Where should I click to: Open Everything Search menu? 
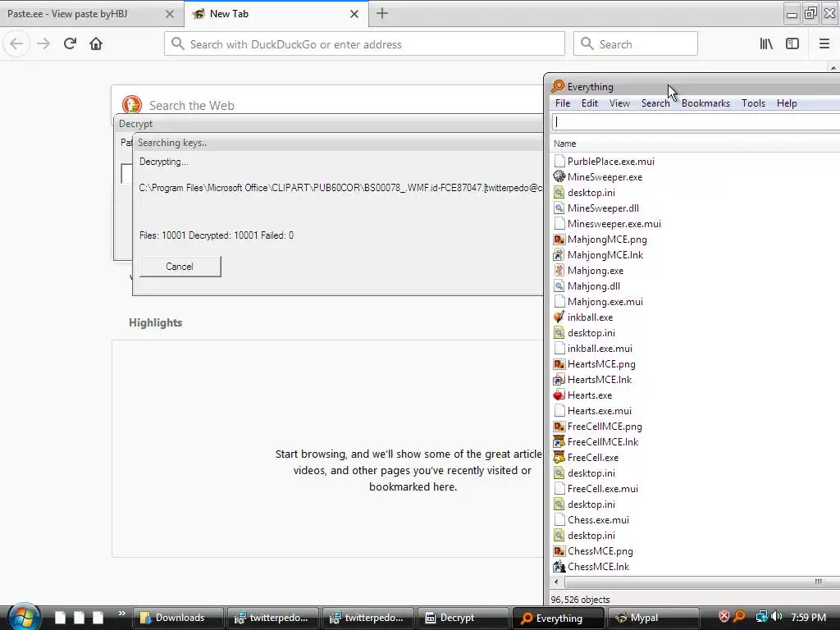[655, 103]
